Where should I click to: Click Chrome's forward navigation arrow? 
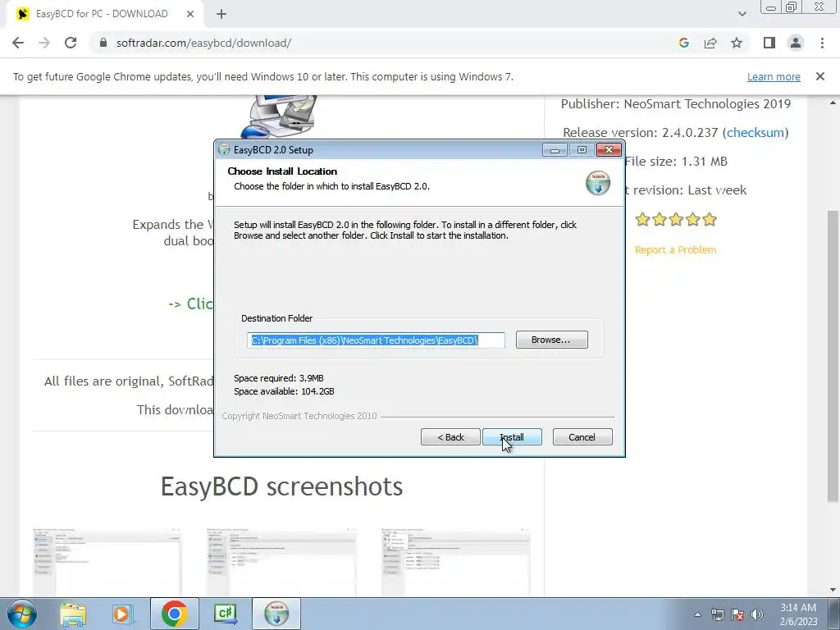pos(44,43)
